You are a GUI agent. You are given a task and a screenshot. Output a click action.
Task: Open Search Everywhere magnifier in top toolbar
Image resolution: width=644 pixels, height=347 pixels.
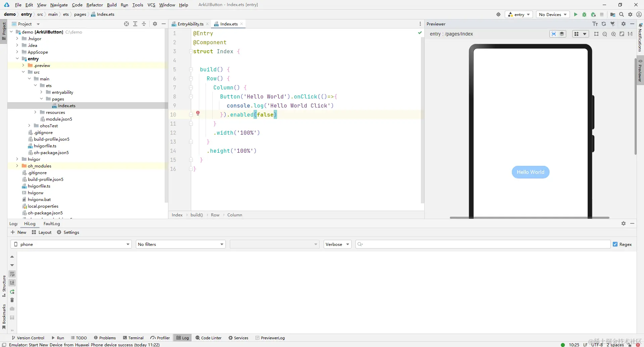click(x=622, y=14)
